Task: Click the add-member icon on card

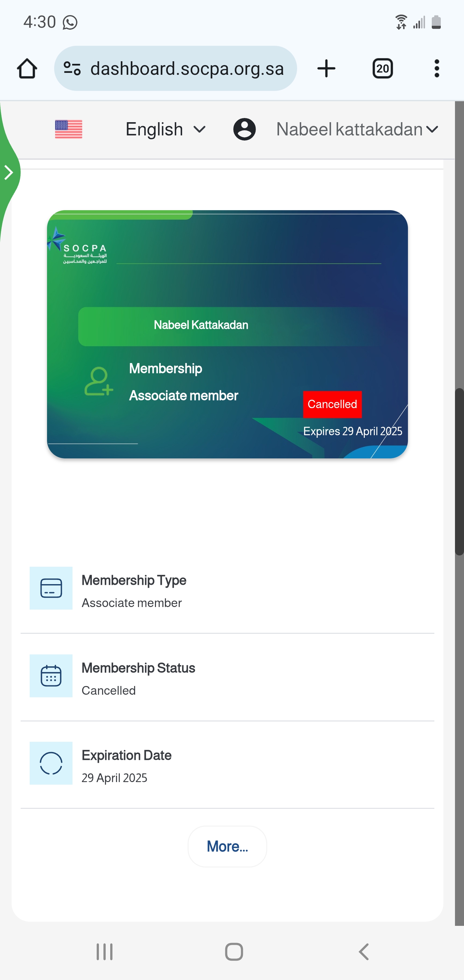Action: [x=99, y=381]
